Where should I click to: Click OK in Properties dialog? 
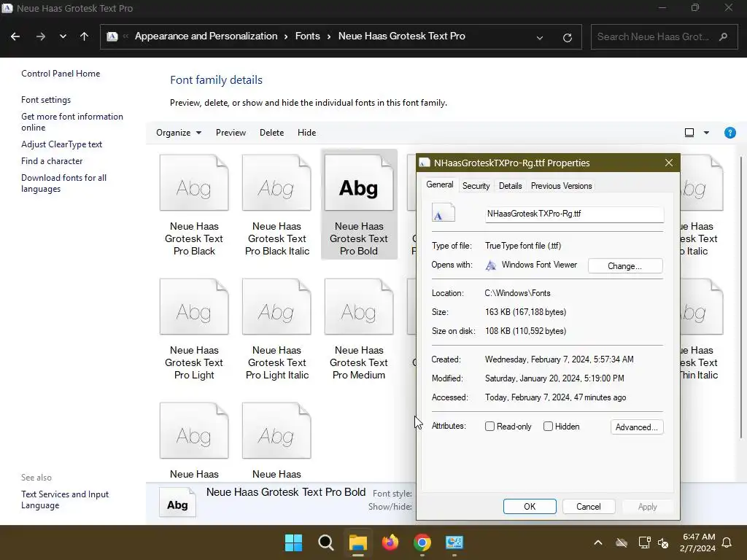coord(530,507)
